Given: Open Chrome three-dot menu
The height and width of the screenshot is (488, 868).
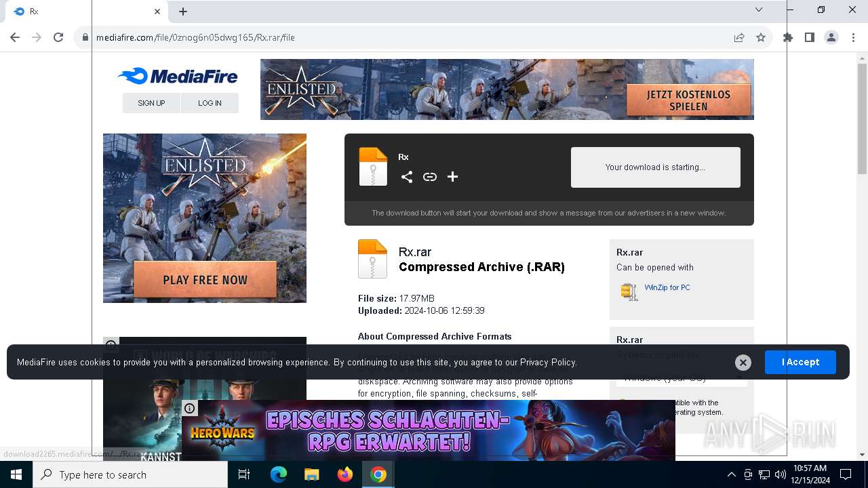Looking at the screenshot, I should [x=853, y=37].
